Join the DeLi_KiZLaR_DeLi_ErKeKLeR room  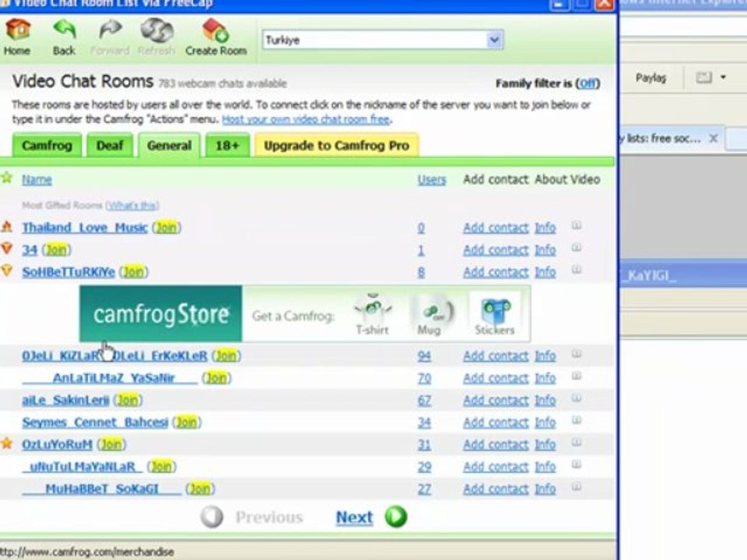[x=226, y=355]
